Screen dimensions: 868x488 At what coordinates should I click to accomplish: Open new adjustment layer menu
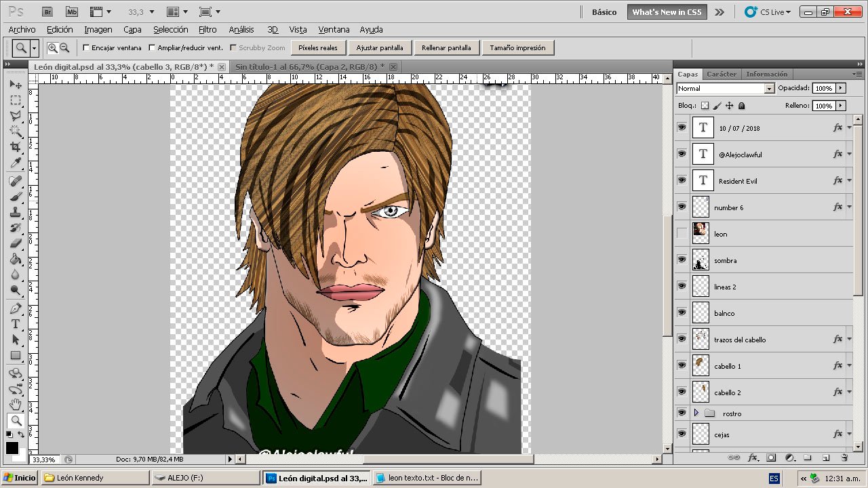[x=789, y=457]
